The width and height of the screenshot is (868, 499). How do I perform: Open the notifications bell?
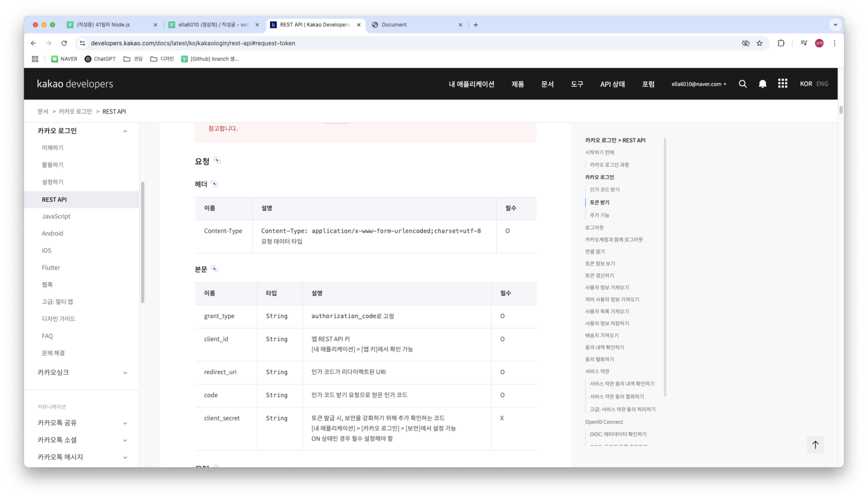click(x=762, y=84)
